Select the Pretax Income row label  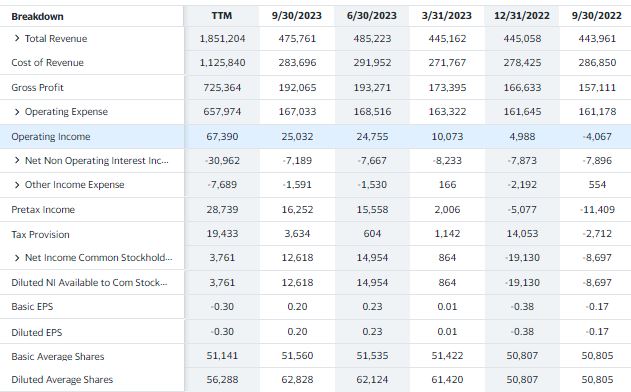(43, 210)
